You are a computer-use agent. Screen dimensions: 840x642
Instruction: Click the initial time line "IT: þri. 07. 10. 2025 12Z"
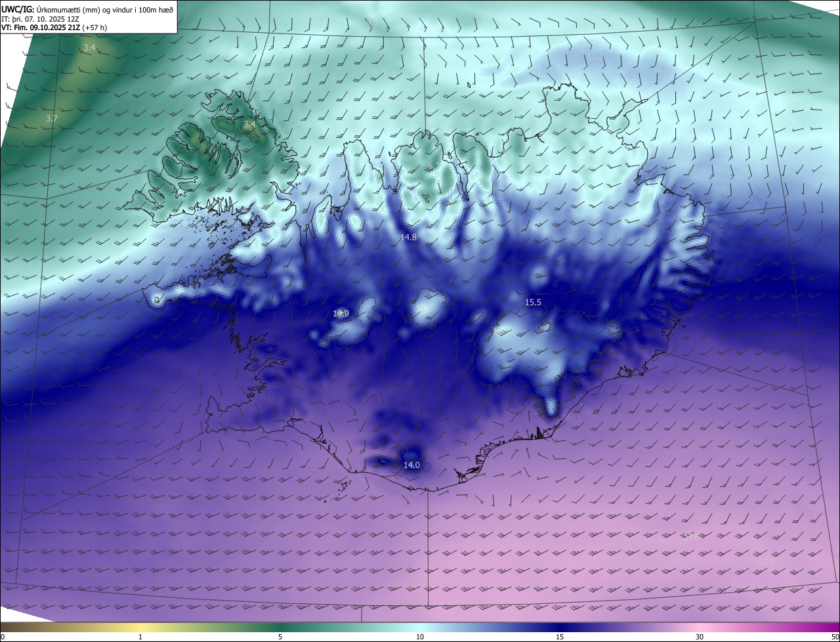point(40,19)
